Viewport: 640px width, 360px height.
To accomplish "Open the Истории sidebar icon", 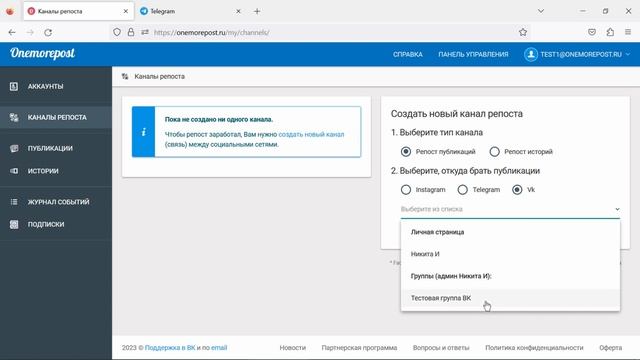I will (x=14, y=171).
